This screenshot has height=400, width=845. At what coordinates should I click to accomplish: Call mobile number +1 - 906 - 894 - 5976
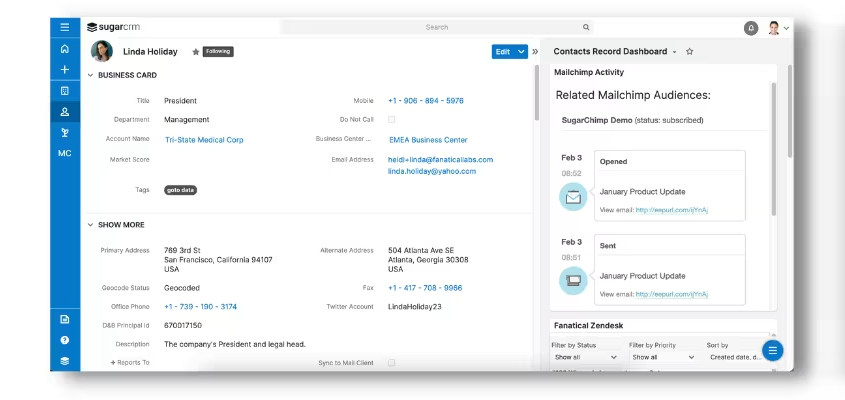pos(426,101)
